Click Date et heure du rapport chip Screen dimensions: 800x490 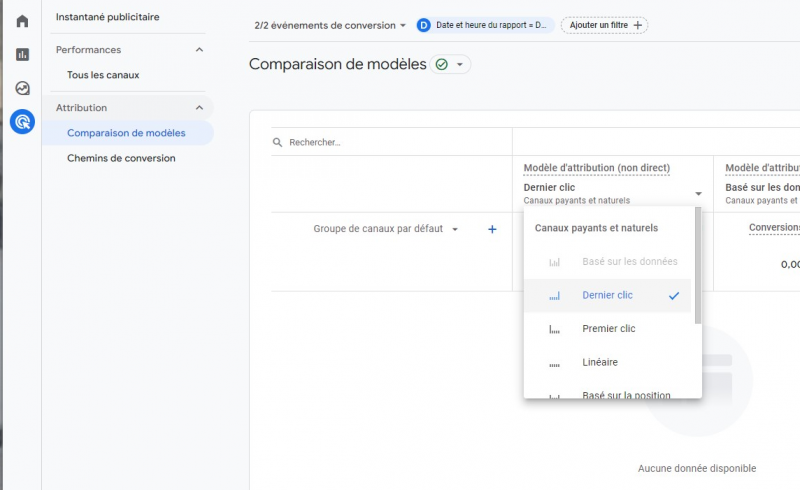[x=485, y=25]
